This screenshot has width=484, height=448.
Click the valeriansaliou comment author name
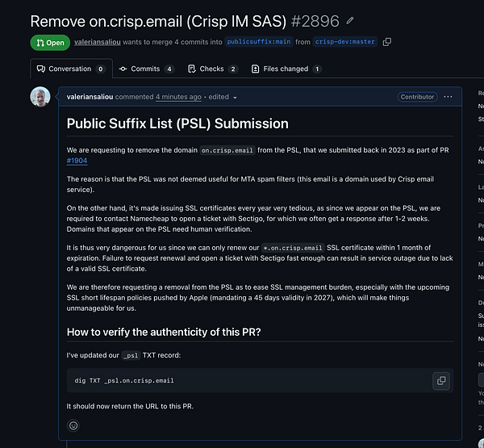tap(90, 97)
